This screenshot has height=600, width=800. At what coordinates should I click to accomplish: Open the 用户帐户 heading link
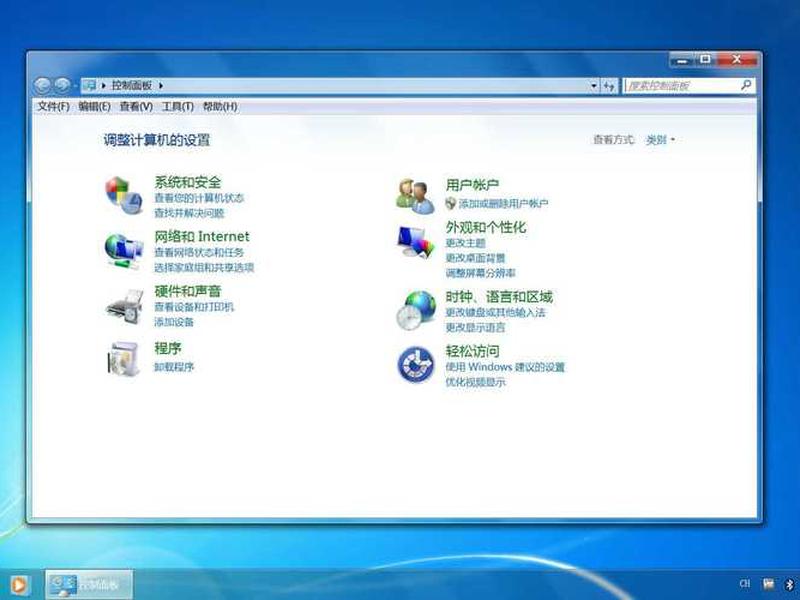472,185
